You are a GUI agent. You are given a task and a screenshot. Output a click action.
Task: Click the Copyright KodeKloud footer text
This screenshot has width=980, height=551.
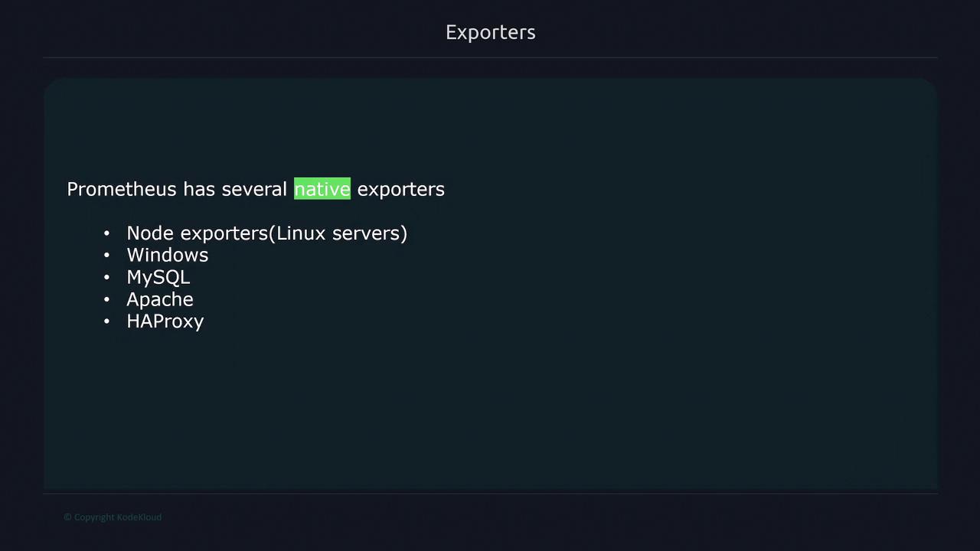tap(113, 517)
